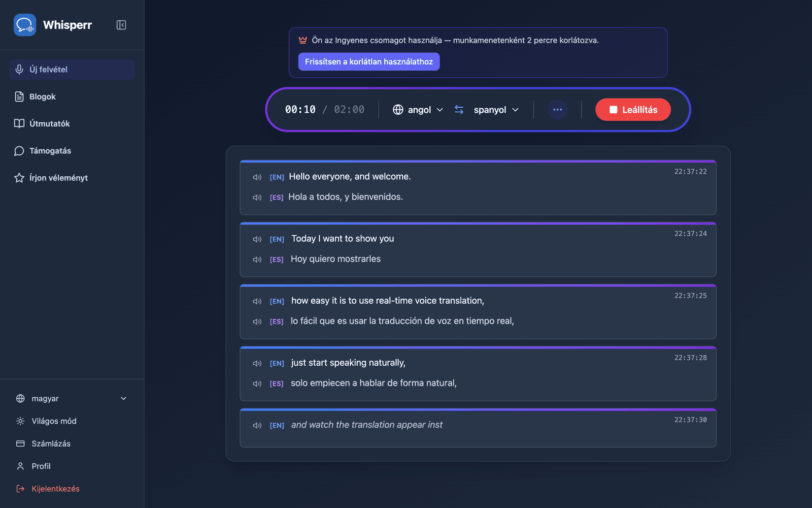Viewport: 812px width, 508px height.
Task: Click the person icon beside Profil
Action: tap(20, 466)
